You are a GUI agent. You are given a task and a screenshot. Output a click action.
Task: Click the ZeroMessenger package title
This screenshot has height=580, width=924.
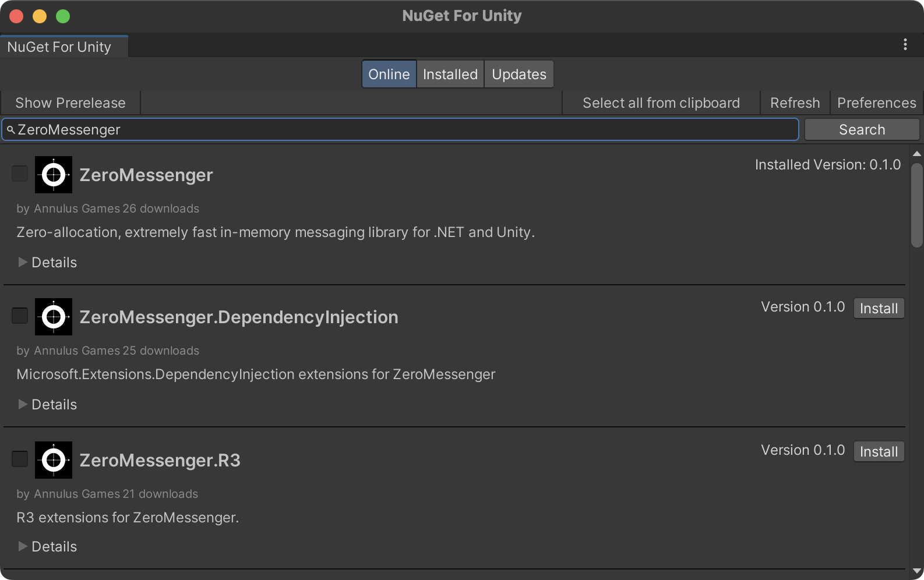click(x=146, y=175)
